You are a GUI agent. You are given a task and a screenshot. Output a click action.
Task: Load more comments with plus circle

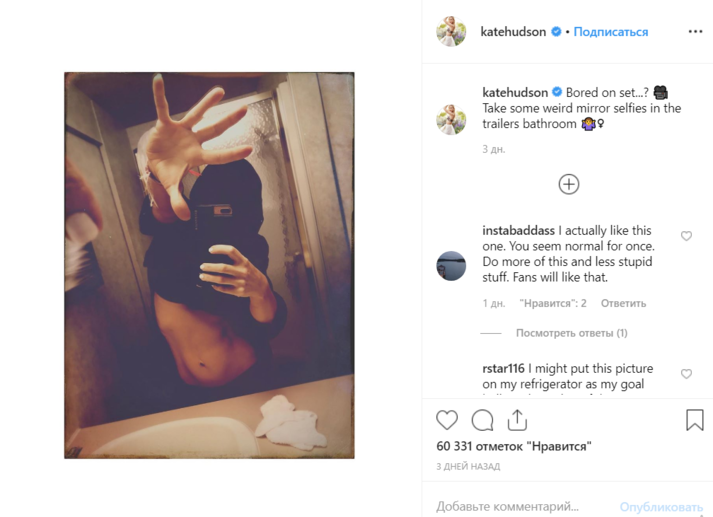(569, 184)
